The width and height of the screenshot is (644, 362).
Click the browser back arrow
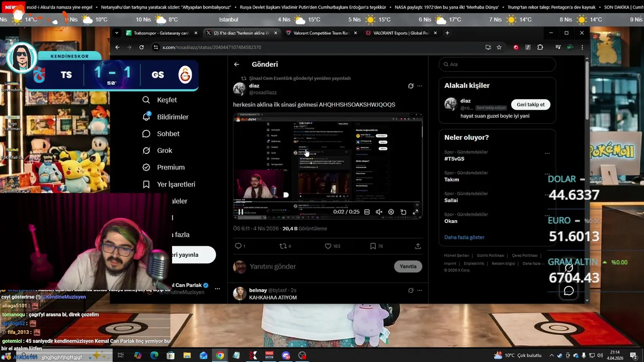point(117,47)
